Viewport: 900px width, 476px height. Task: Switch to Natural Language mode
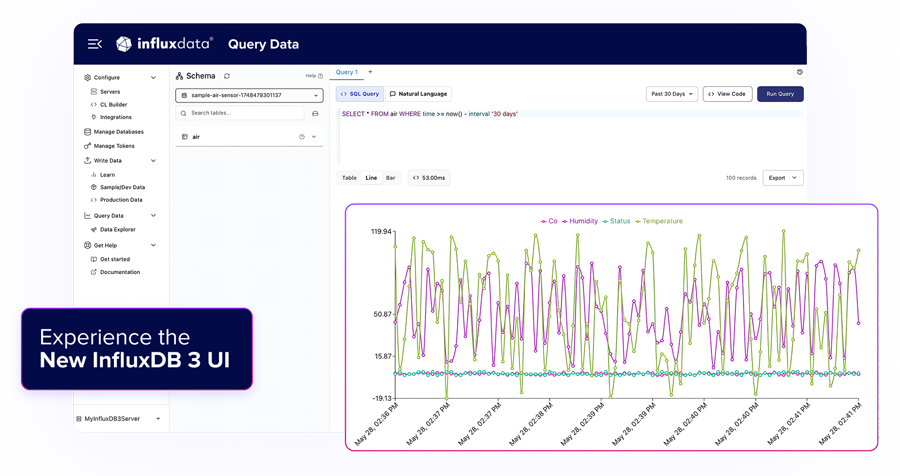point(418,94)
